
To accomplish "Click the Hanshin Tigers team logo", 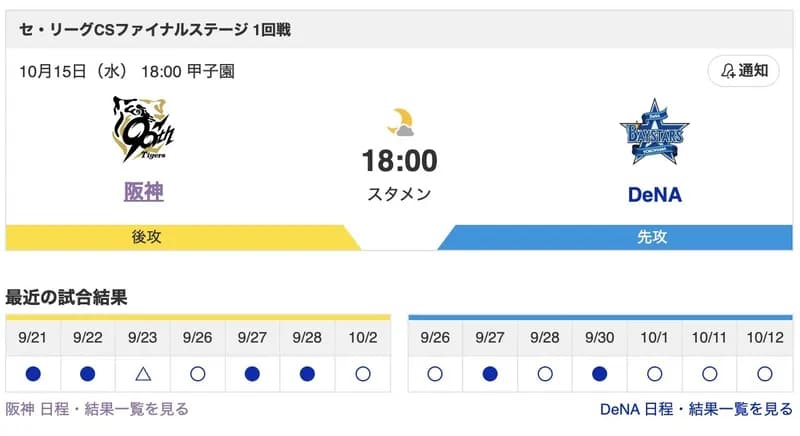I will click(x=143, y=129).
